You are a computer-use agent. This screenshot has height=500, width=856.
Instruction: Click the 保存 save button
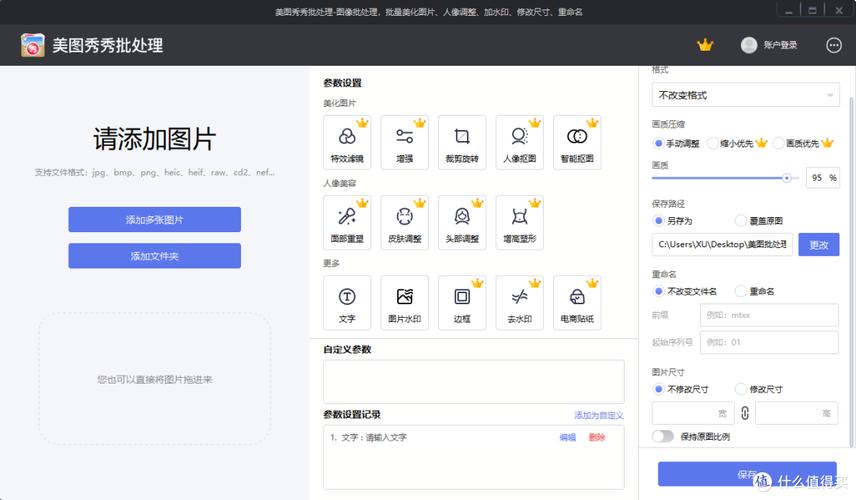tap(747, 474)
